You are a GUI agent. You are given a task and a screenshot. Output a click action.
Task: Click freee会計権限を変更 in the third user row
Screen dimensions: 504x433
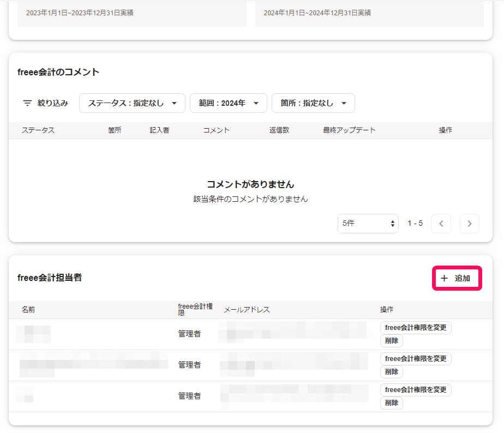pos(416,390)
